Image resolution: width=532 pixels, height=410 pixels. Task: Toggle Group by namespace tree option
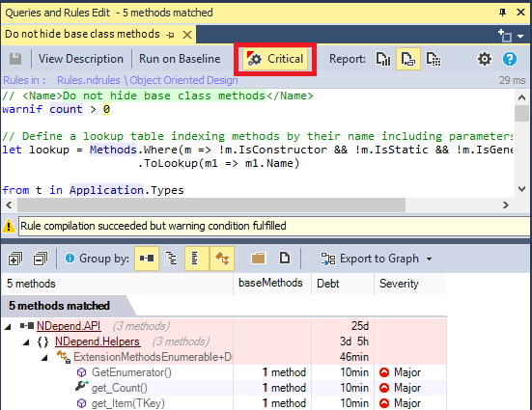[x=171, y=259]
